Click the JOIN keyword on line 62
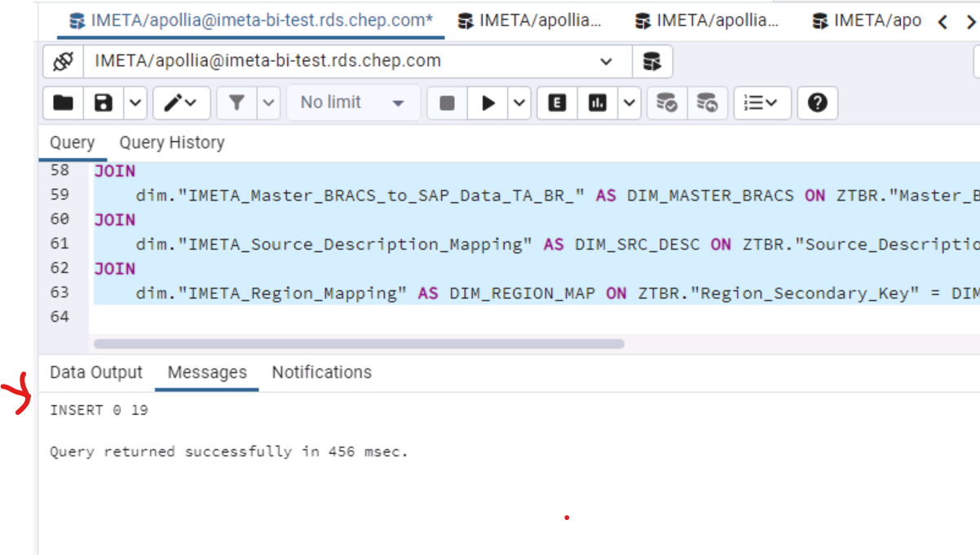 coord(114,268)
